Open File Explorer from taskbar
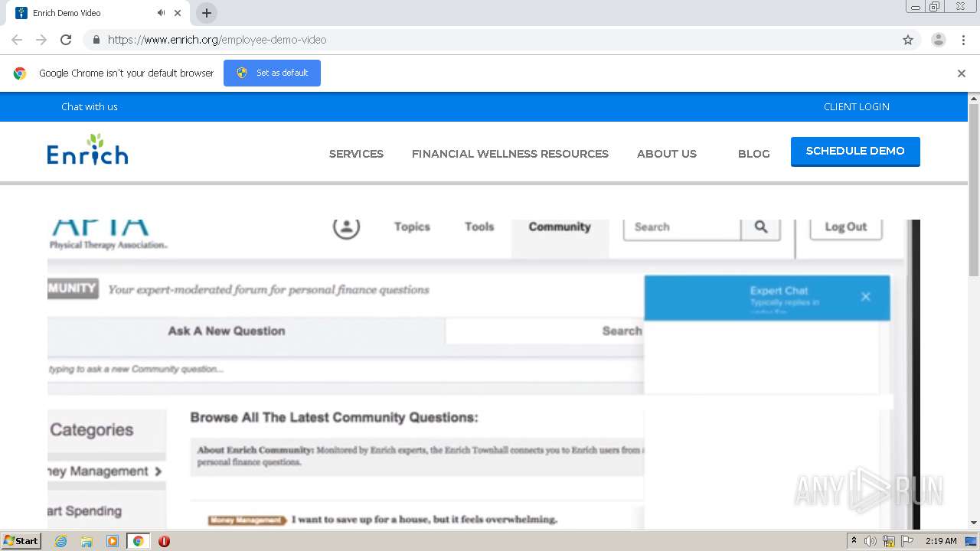 click(87, 541)
